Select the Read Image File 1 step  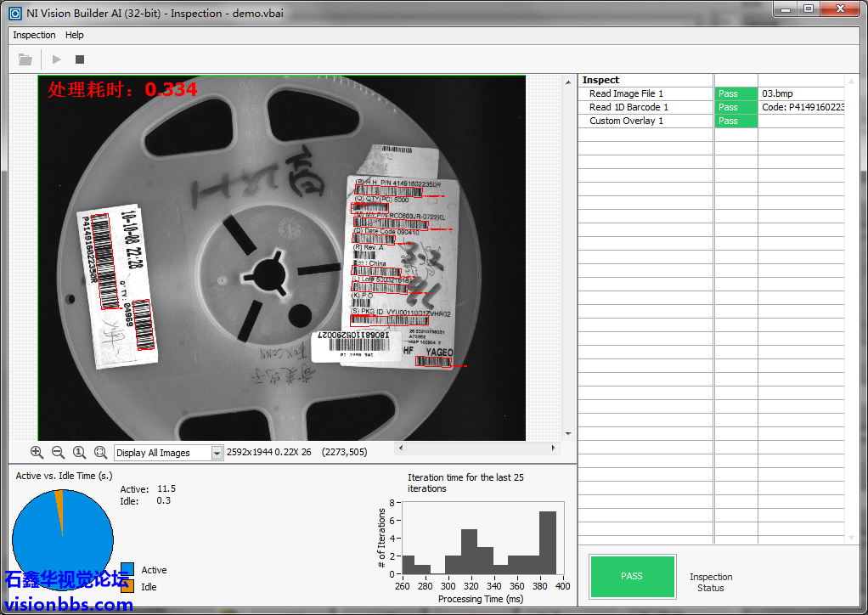(626, 93)
